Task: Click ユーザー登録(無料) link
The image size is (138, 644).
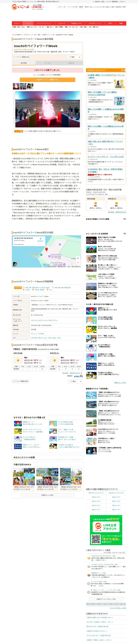Action: pos(112,2)
